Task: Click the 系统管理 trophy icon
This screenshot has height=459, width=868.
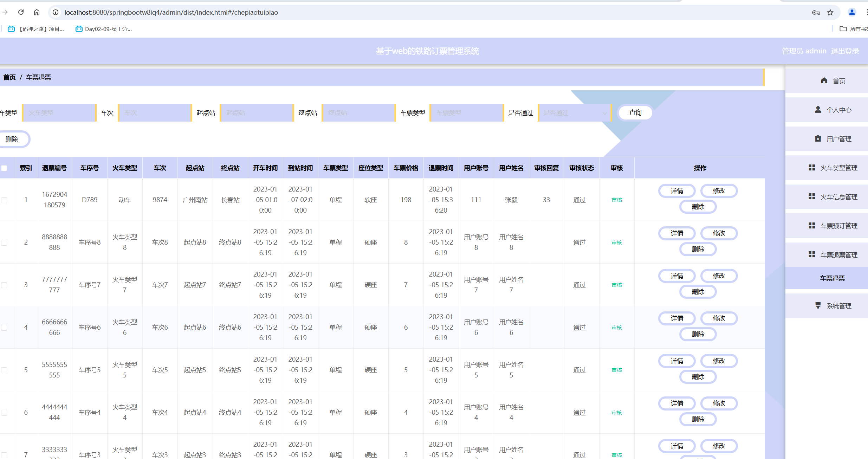Action: [818, 305]
